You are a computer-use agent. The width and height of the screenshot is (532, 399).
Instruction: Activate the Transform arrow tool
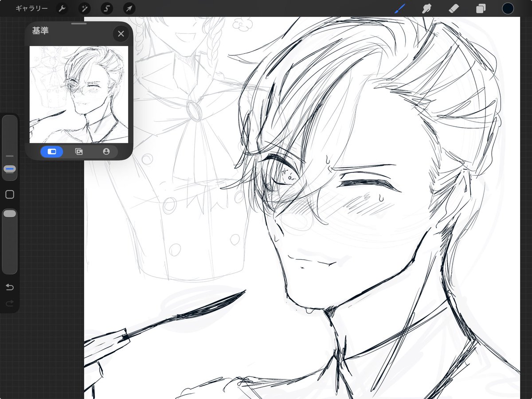129,8
